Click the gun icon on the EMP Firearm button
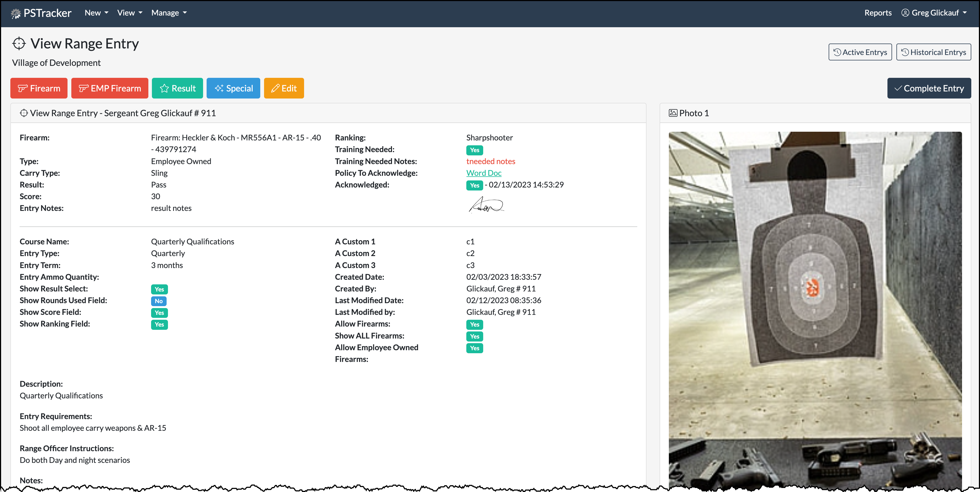The width and height of the screenshot is (980, 492). point(83,89)
